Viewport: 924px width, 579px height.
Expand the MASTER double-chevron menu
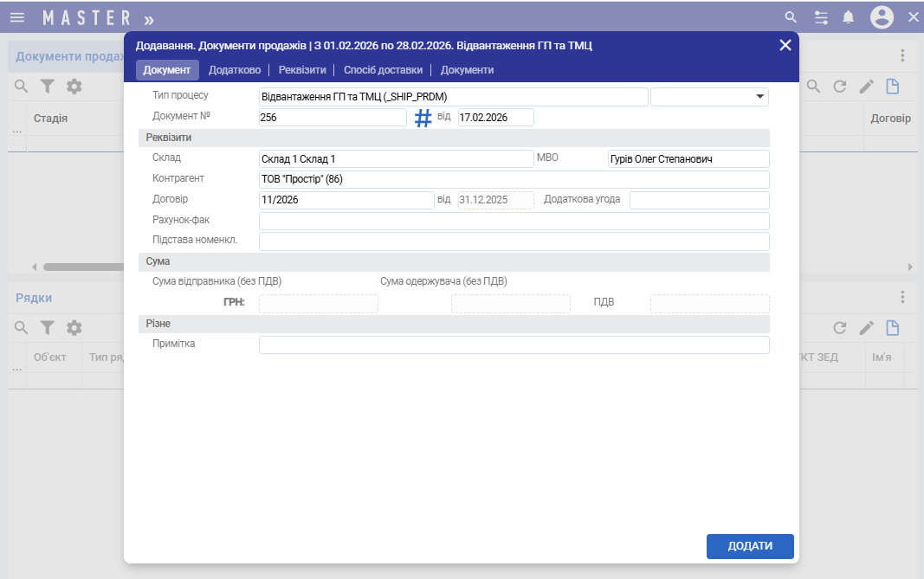pos(149,18)
